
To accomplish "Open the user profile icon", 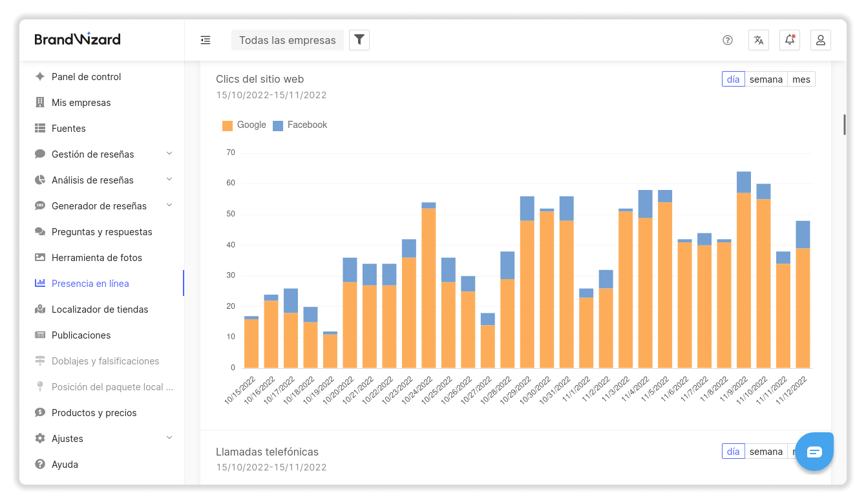I will point(821,40).
